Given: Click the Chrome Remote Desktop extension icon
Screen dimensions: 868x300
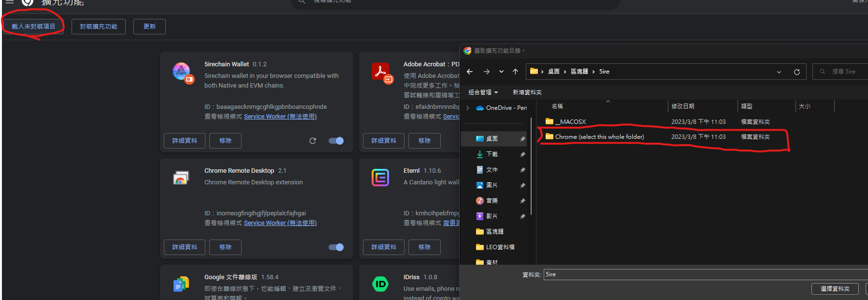Looking at the screenshot, I should (181, 178).
